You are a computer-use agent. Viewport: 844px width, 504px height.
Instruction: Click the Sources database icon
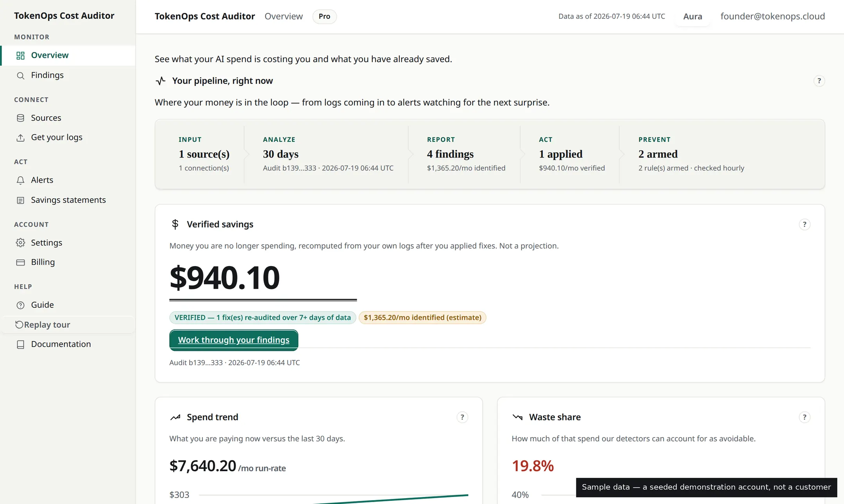pyautogui.click(x=21, y=118)
